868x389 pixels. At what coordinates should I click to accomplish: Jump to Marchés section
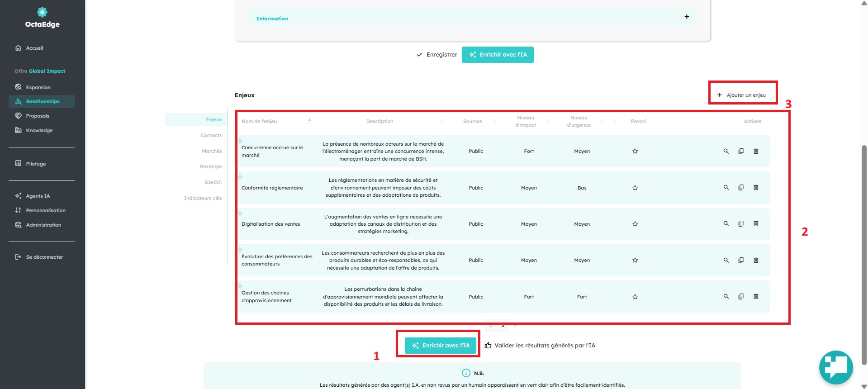[212, 151]
